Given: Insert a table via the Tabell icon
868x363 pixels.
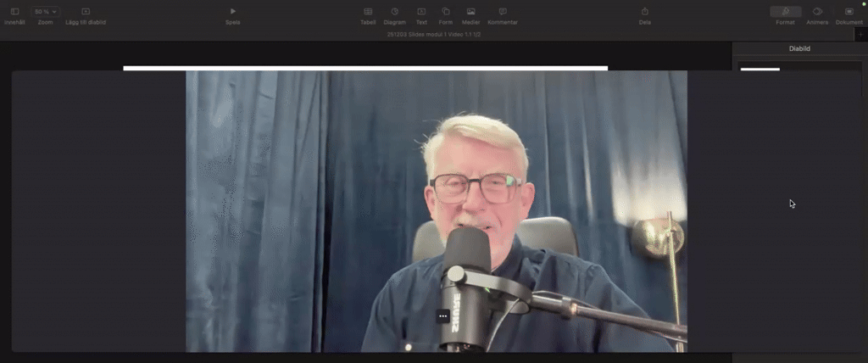Looking at the screenshot, I should click(x=368, y=12).
